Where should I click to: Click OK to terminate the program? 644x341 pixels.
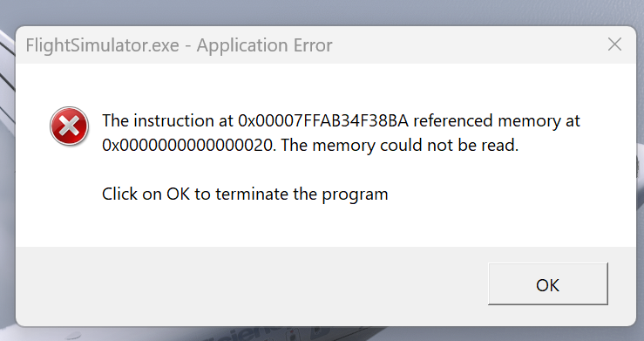pos(548,284)
